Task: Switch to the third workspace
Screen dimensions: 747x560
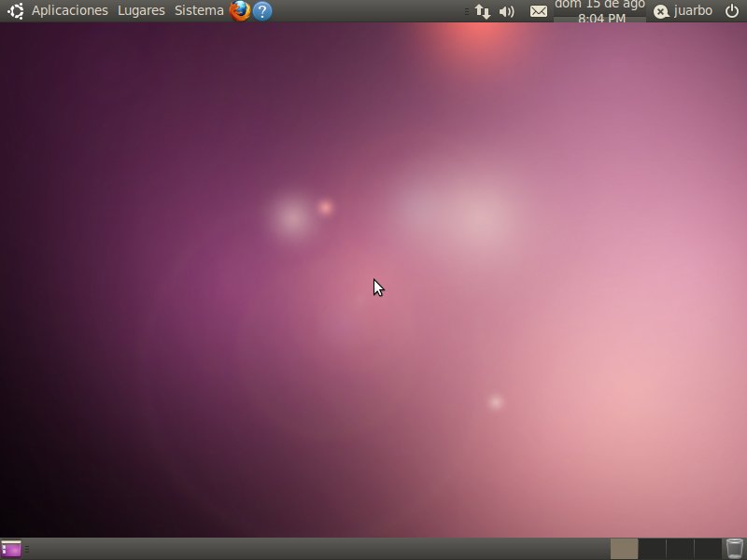Action: pyautogui.click(x=680, y=549)
